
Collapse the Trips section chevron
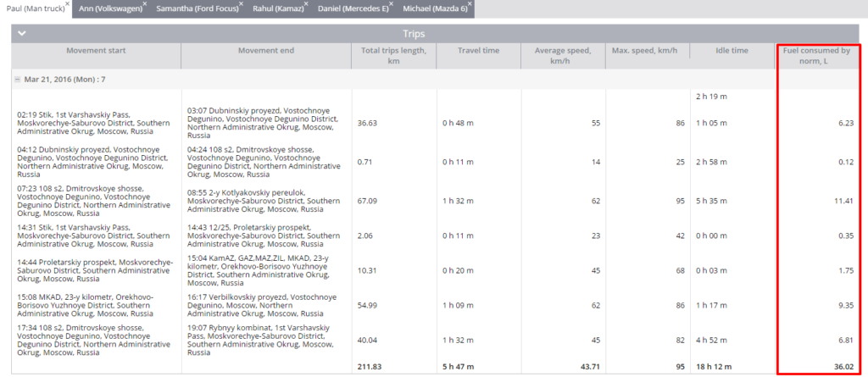click(x=21, y=34)
